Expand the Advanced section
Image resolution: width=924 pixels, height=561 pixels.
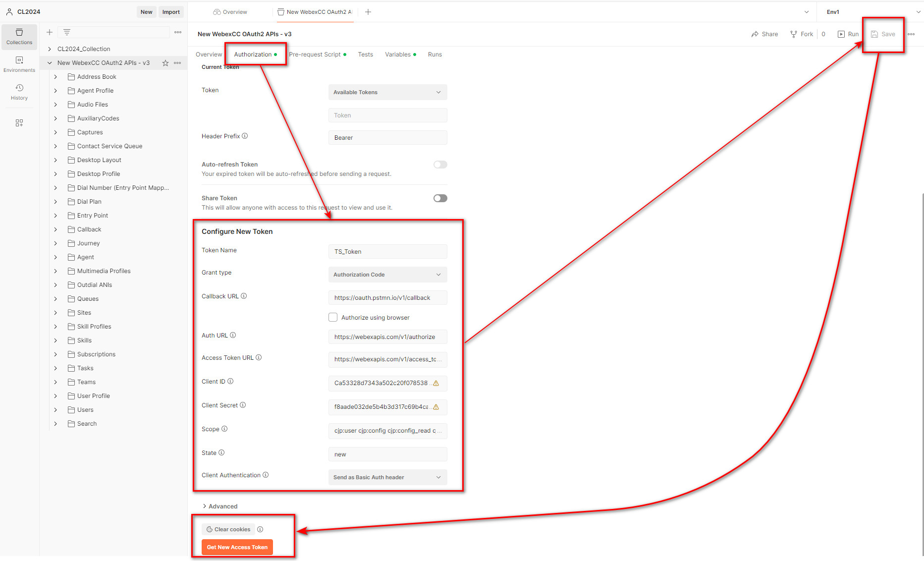click(220, 506)
